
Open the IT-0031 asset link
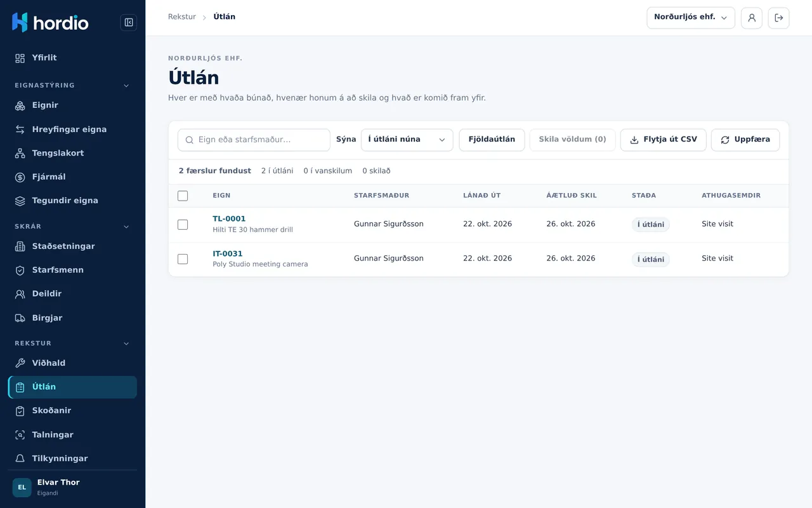[x=228, y=254]
